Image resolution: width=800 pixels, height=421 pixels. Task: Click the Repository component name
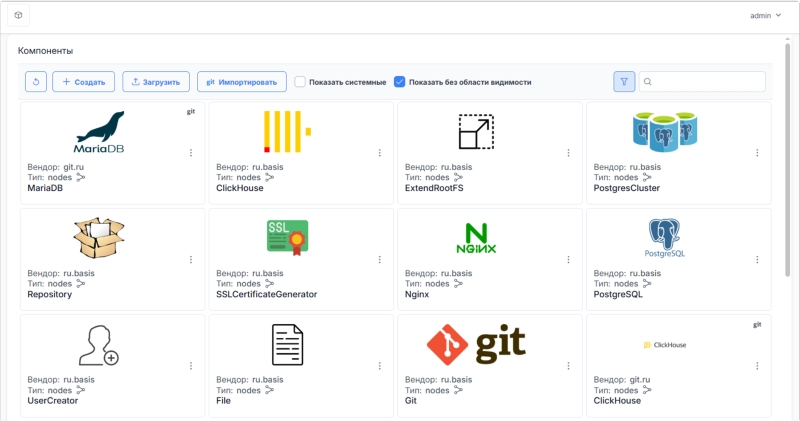[49, 294]
